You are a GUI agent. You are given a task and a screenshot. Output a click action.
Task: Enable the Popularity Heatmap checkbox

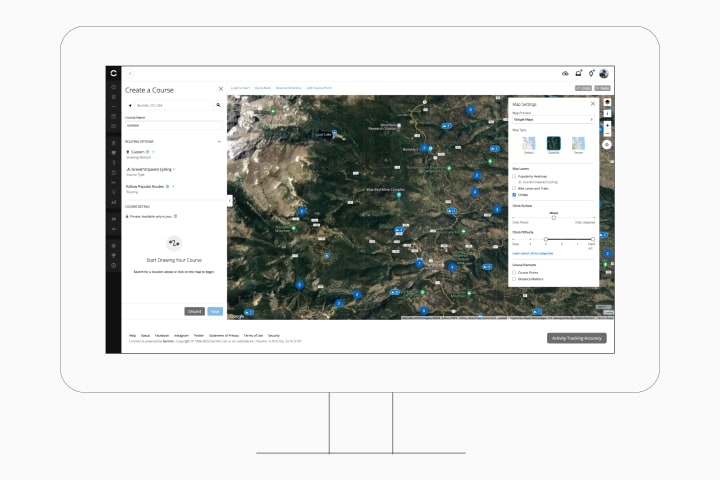coord(514,176)
